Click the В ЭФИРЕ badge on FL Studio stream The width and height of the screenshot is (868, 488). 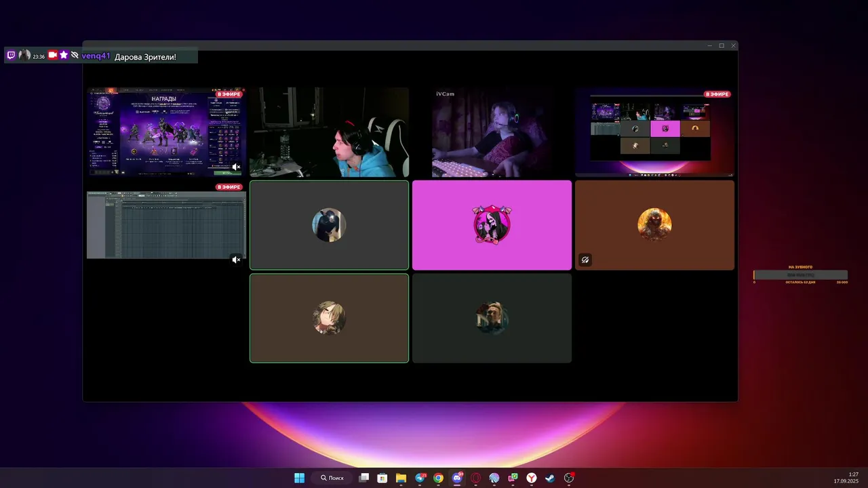tap(229, 187)
